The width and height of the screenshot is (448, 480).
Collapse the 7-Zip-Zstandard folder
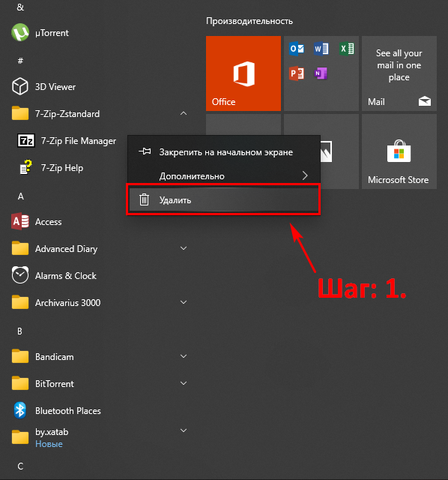click(184, 113)
